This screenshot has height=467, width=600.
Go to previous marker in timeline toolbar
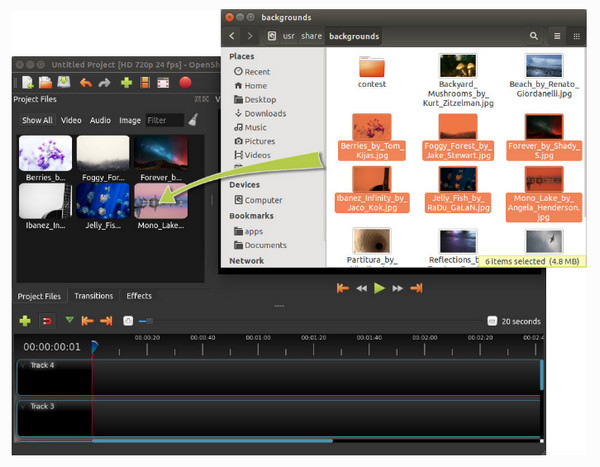87,321
